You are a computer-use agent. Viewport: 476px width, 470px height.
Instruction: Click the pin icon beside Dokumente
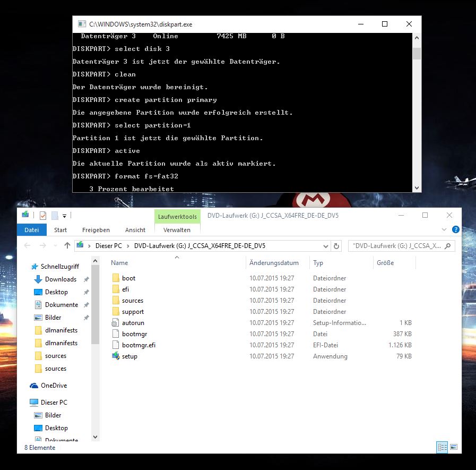86,305
